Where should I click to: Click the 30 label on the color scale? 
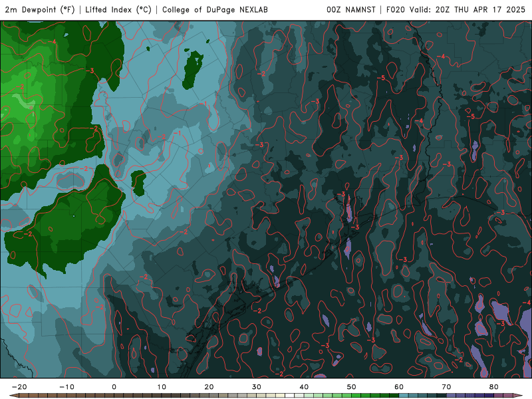click(x=257, y=387)
